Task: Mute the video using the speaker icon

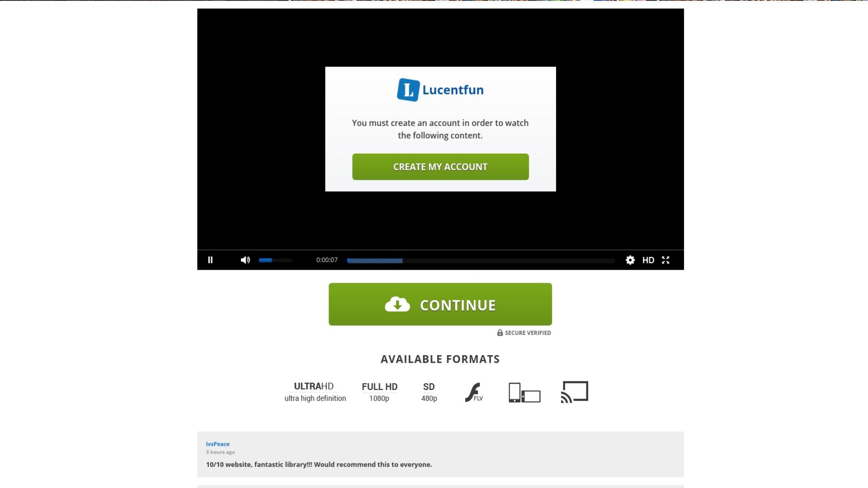Action: click(245, 260)
